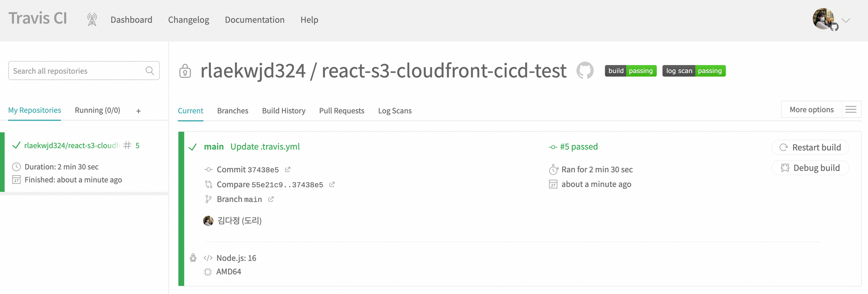This screenshot has width=868, height=294.
Task: Click the branch icon beside Branch main
Action: click(x=208, y=199)
